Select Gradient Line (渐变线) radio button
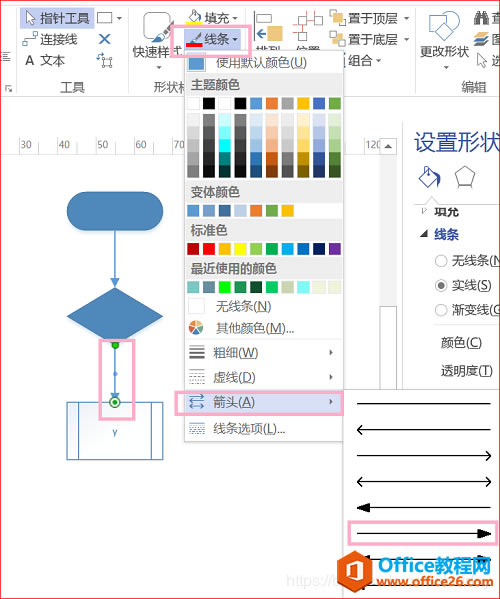This screenshot has height=599, width=500. point(441,310)
